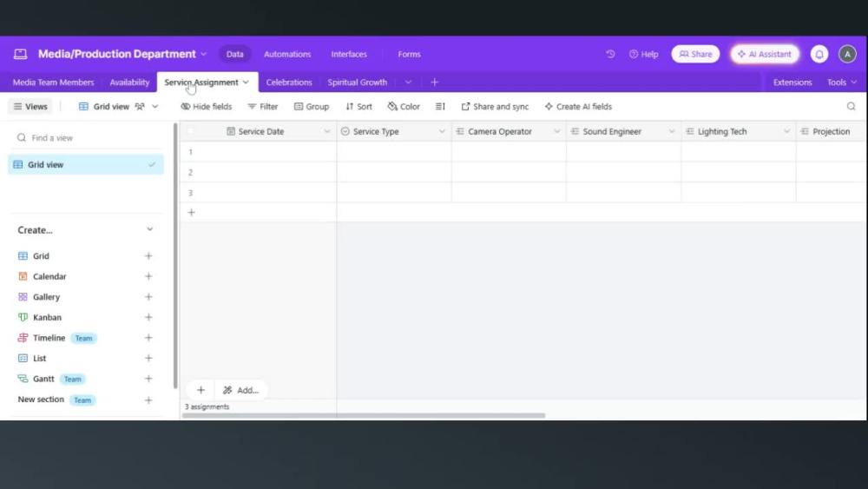868x489 pixels.
Task: Open the Lighting Tech column dropdown
Action: [786, 131]
